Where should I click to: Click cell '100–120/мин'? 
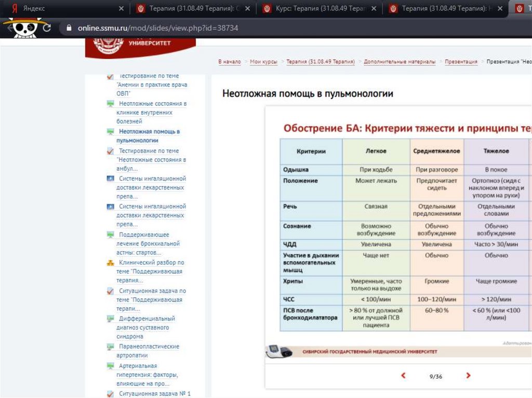pyautogui.click(x=436, y=299)
